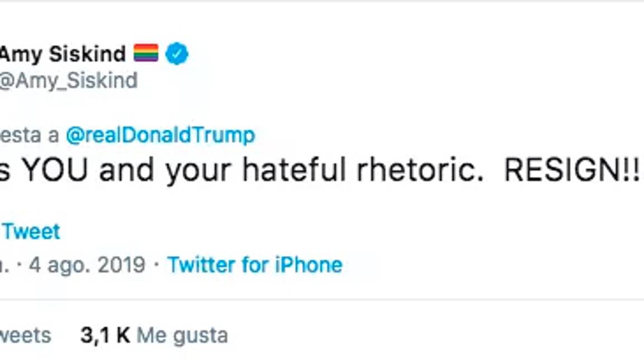This screenshot has width=644, height=362.
Task: Click the retweets count label
Action: click(25, 335)
